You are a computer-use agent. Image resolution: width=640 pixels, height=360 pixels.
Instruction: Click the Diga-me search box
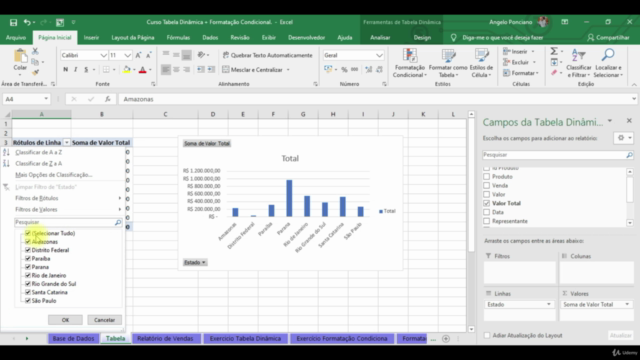tap(502, 38)
